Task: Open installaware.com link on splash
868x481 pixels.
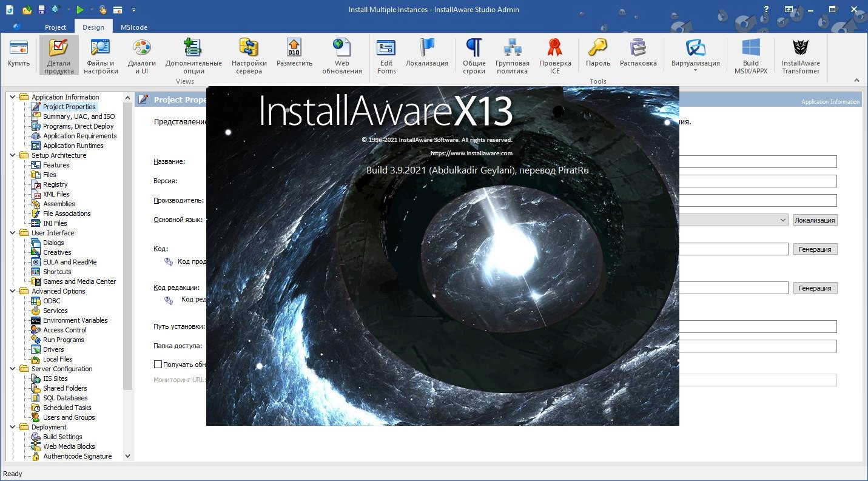Action: click(x=471, y=153)
